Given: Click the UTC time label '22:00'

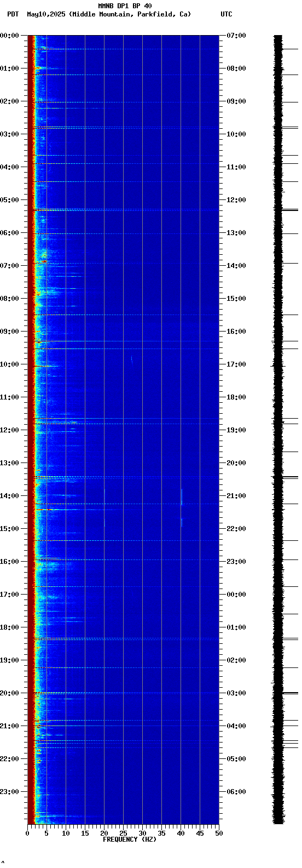Looking at the screenshot, I should tap(236, 529).
